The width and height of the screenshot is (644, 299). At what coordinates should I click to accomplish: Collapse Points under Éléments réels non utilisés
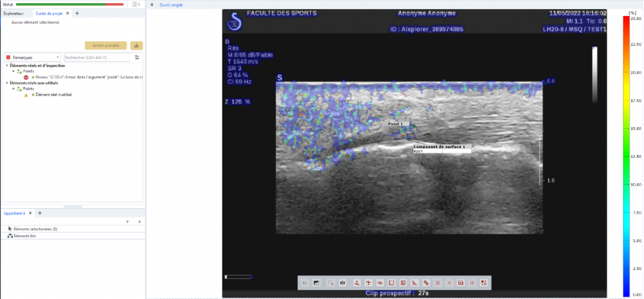(x=13, y=89)
